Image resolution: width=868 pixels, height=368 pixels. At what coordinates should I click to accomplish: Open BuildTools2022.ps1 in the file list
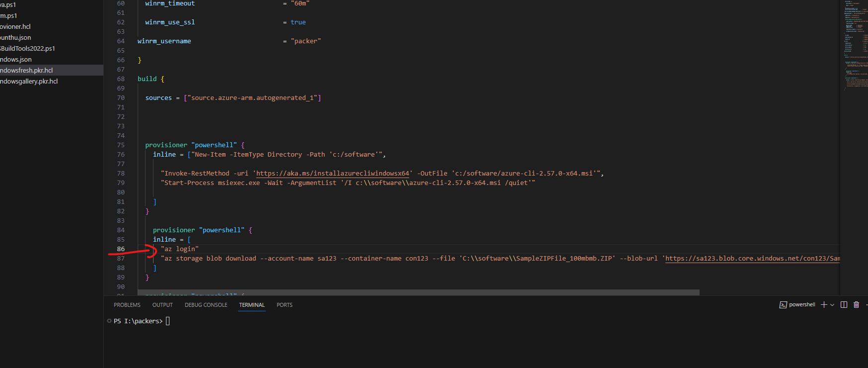[27, 48]
